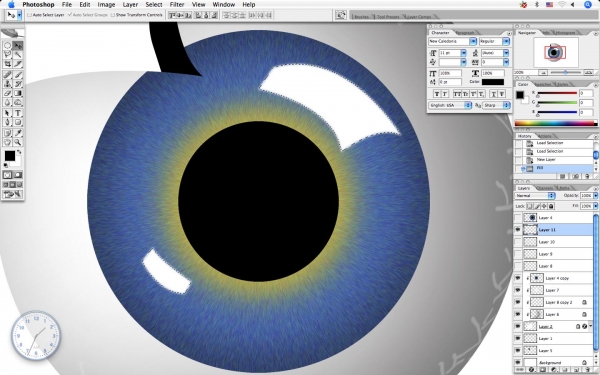This screenshot has height=375, width=600.
Task: Enable Auto Select Layer checkbox
Action: coord(29,15)
